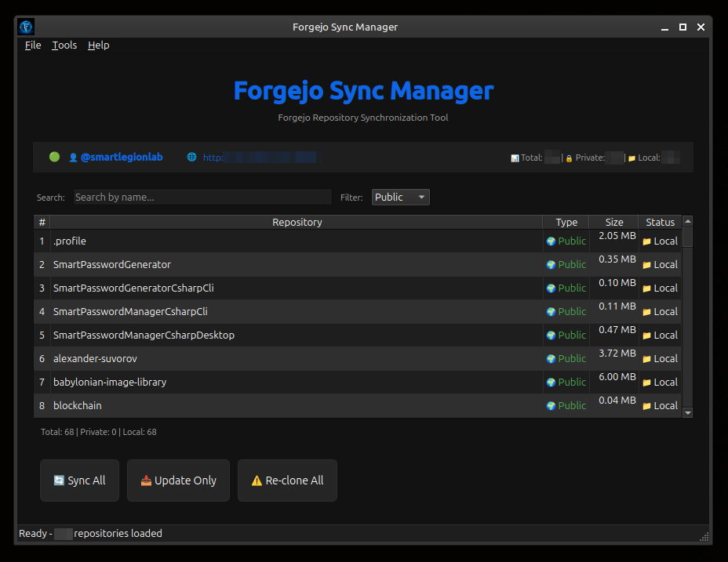Click globe icon in SmartPasswordGeneratorCsharpCli row
728x562 pixels.
pos(551,288)
